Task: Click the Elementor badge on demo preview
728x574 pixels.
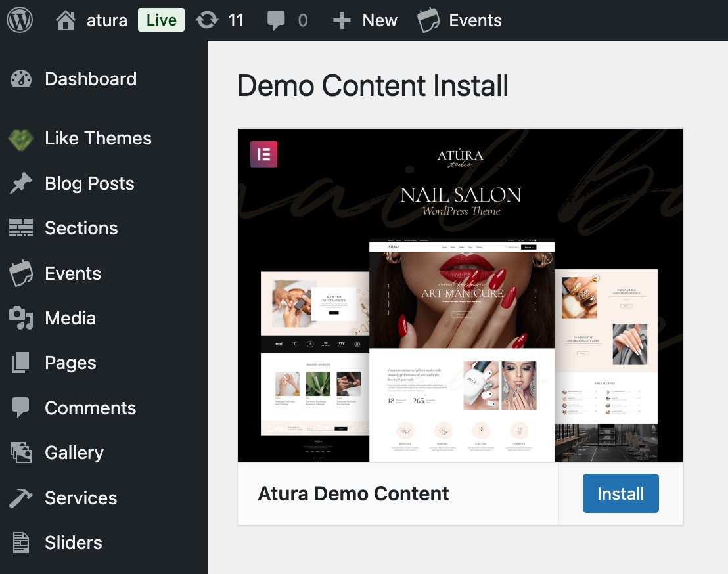Action: click(263, 154)
